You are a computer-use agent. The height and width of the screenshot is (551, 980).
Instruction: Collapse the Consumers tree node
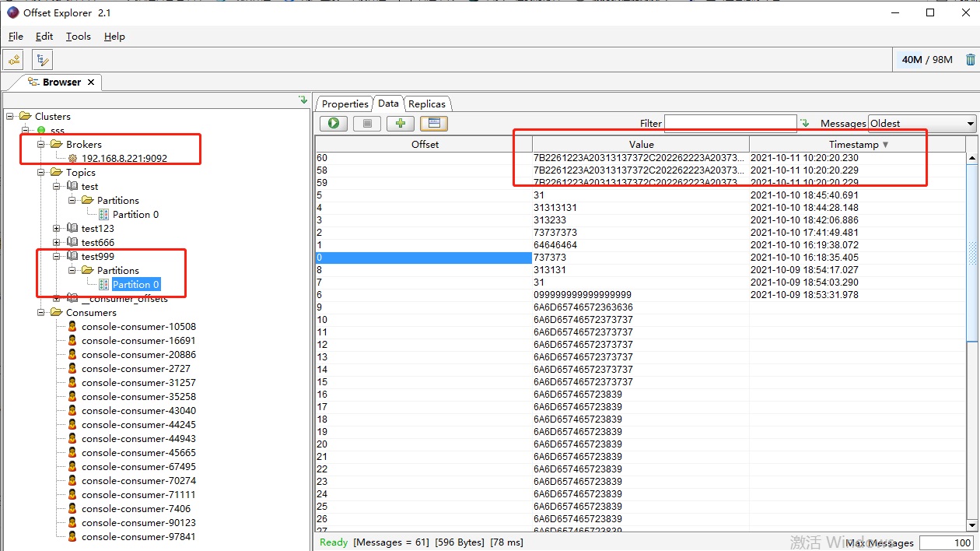click(41, 312)
